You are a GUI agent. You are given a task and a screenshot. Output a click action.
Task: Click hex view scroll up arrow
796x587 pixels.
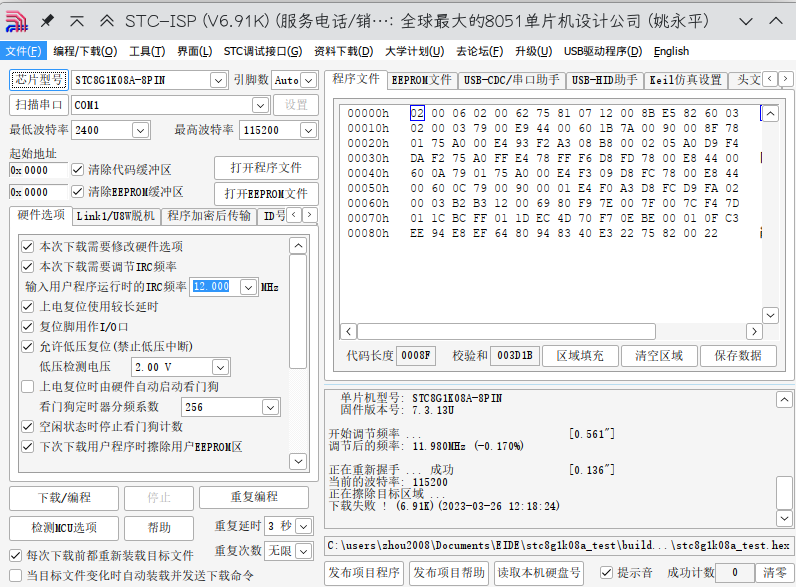(x=770, y=113)
